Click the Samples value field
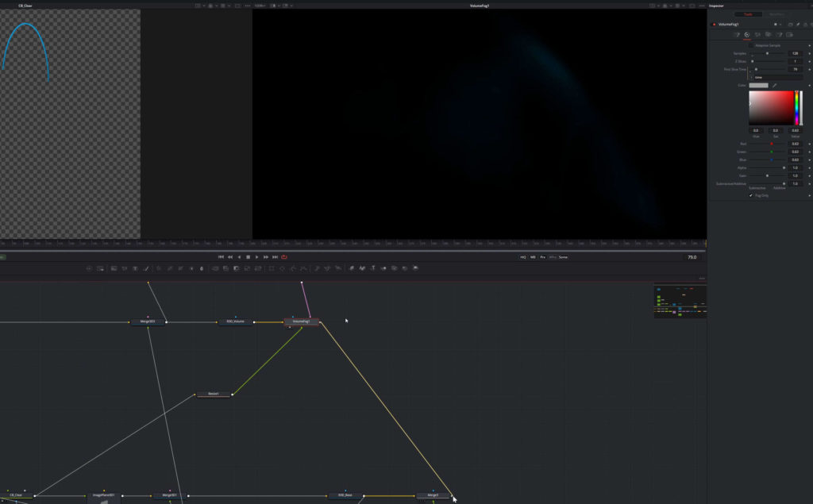The image size is (813, 504). pos(796,53)
